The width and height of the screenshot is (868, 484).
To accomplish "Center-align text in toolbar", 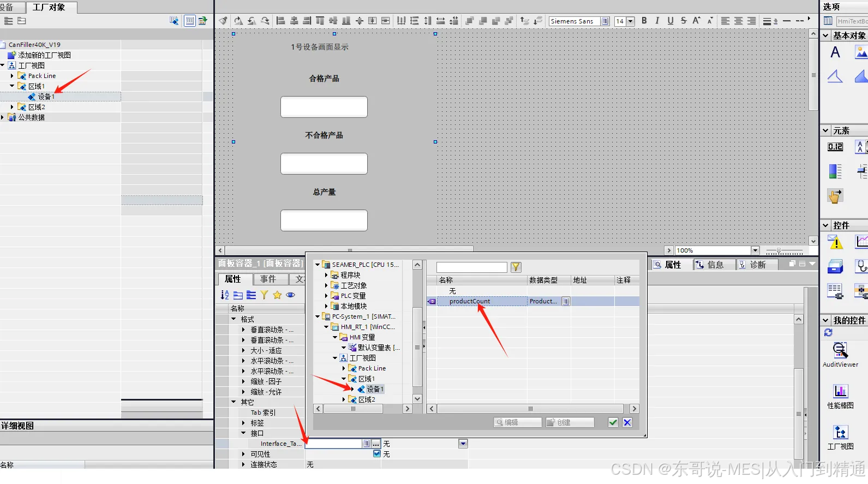I will click(x=738, y=21).
